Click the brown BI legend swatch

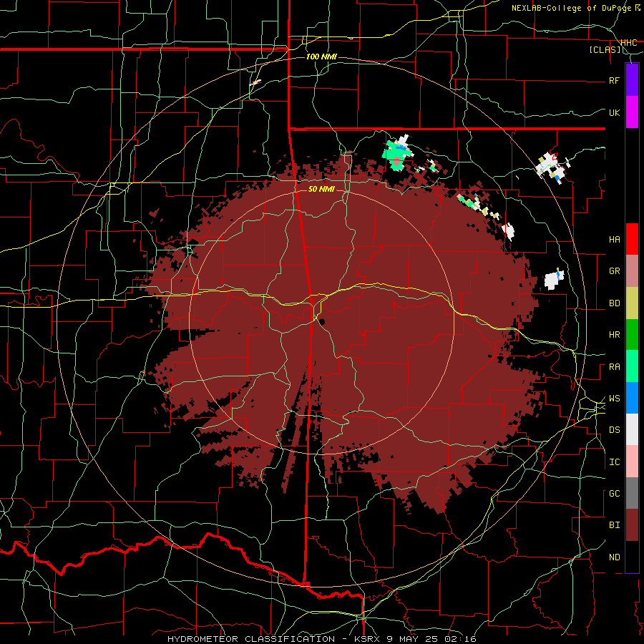click(x=632, y=525)
